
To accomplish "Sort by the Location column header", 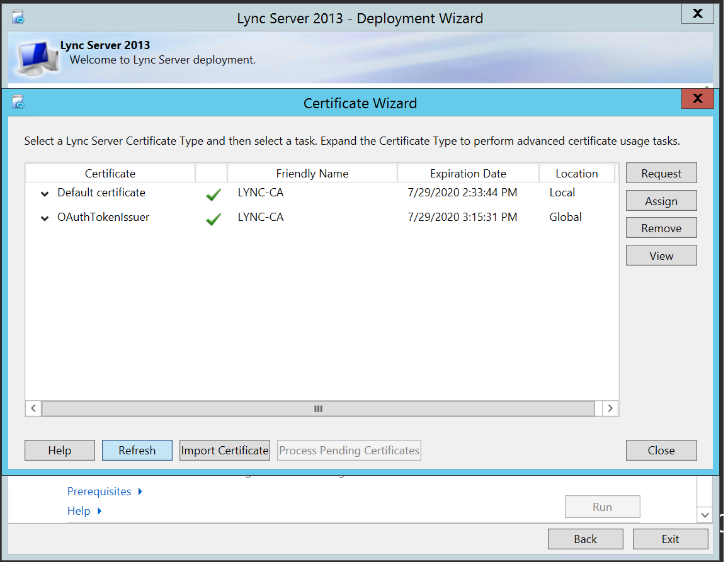I will pos(577,173).
